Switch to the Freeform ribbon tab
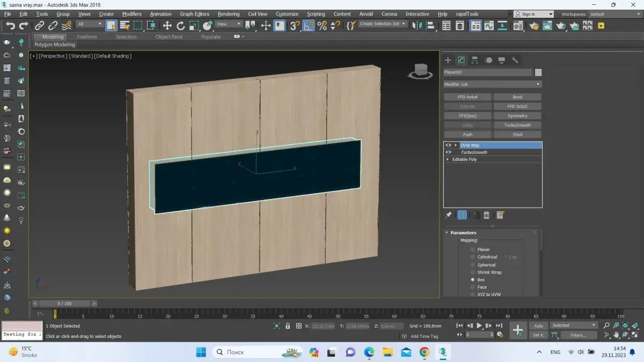This screenshot has width=644, height=362. pos(87,37)
